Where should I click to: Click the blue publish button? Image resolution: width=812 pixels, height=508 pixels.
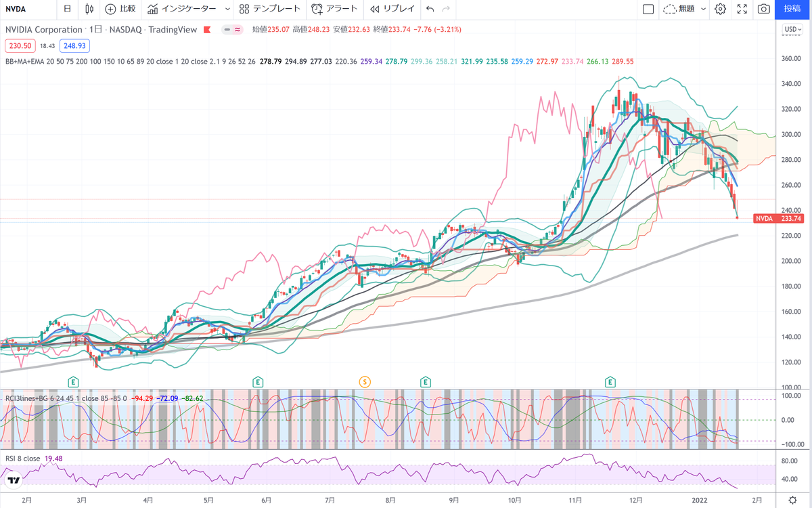[x=793, y=9]
